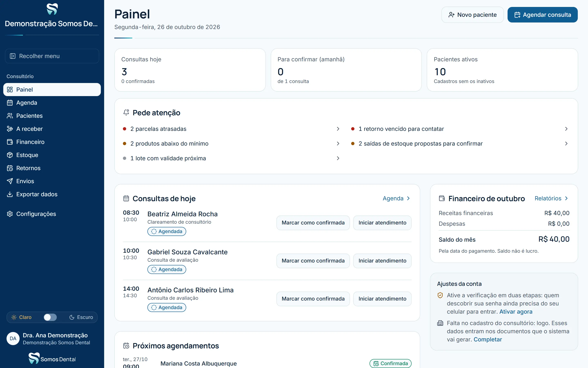Open Exportar dados in the sidebar
The image size is (588, 368).
point(52,194)
